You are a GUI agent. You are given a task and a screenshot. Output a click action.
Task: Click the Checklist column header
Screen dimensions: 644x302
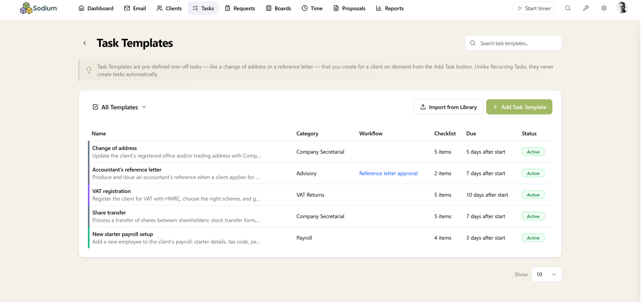pos(445,133)
